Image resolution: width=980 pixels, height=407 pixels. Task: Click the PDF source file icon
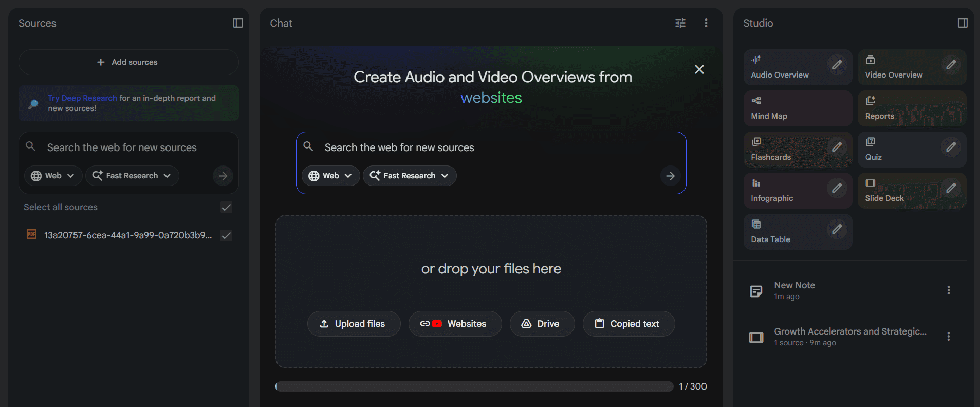31,234
